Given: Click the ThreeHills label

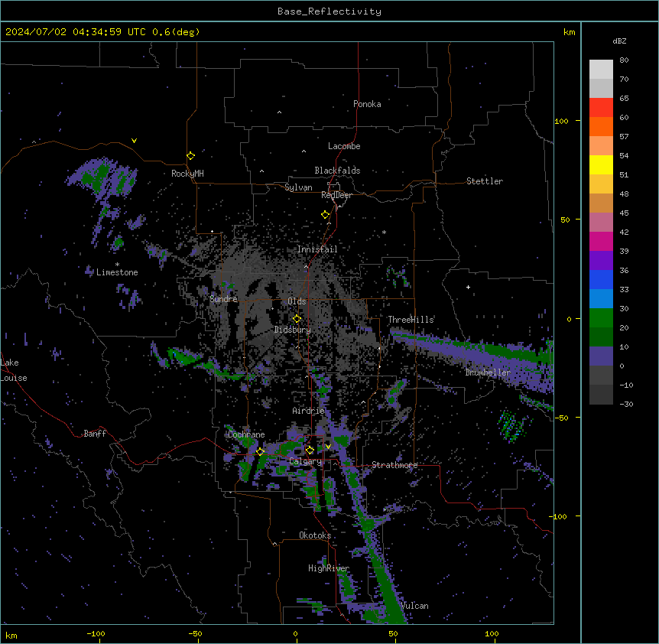Looking at the screenshot, I should (x=411, y=320).
